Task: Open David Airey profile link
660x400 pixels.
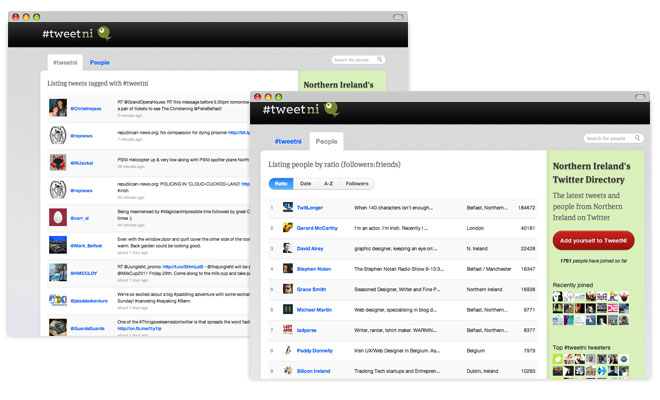Action: [x=310, y=248]
